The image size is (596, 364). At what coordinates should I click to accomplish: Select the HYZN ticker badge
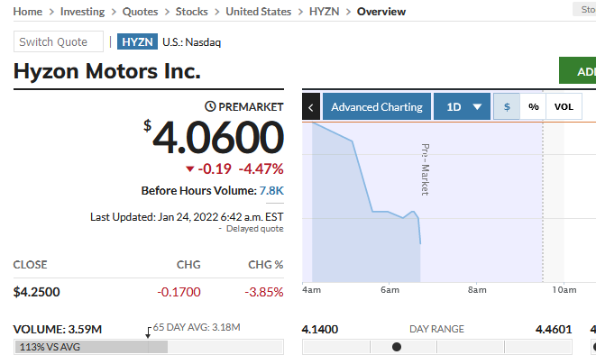point(137,41)
